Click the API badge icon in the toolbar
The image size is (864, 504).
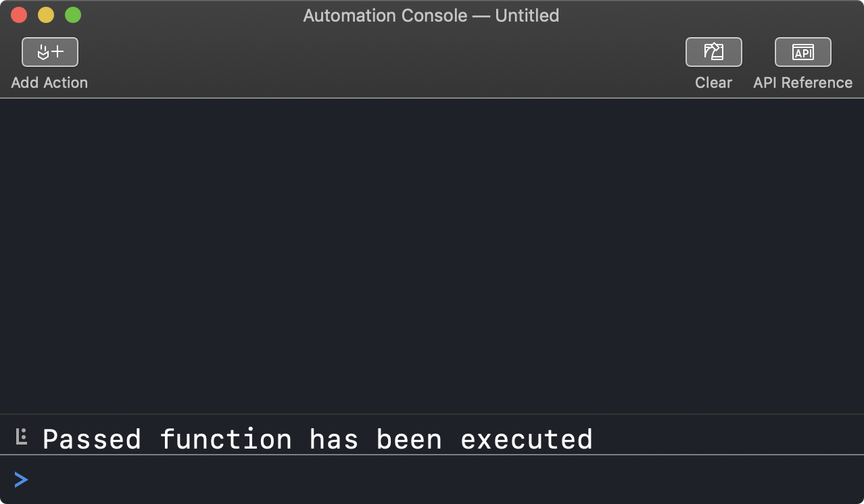(x=802, y=52)
